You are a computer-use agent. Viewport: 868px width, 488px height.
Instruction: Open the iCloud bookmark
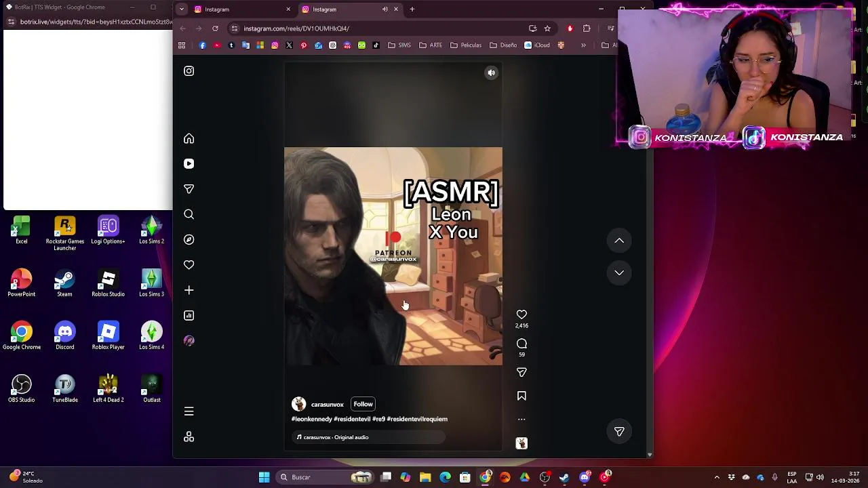point(537,45)
